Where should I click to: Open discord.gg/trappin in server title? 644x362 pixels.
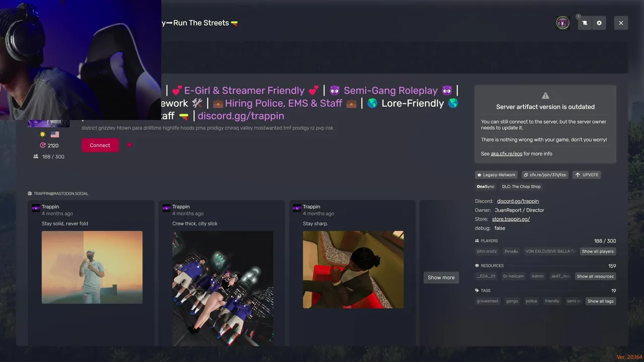coord(240,116)
